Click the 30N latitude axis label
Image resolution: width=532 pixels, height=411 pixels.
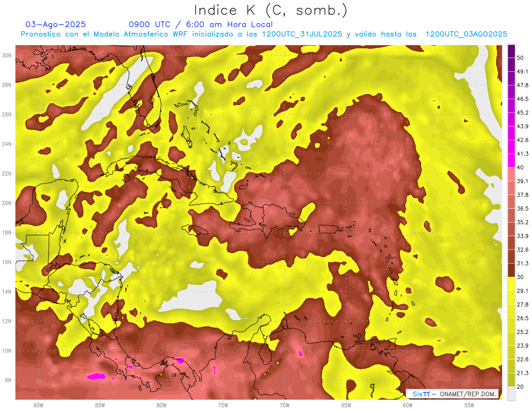pos(7,55)
